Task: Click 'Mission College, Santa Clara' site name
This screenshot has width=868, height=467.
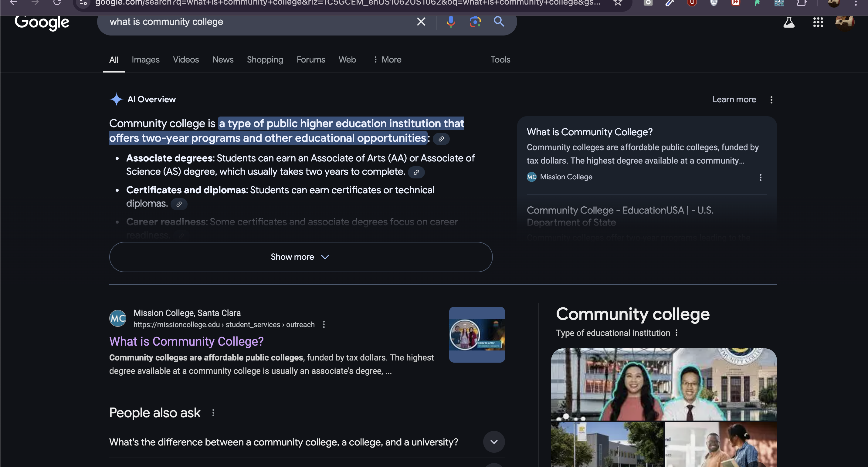Action: click(187, 313)
